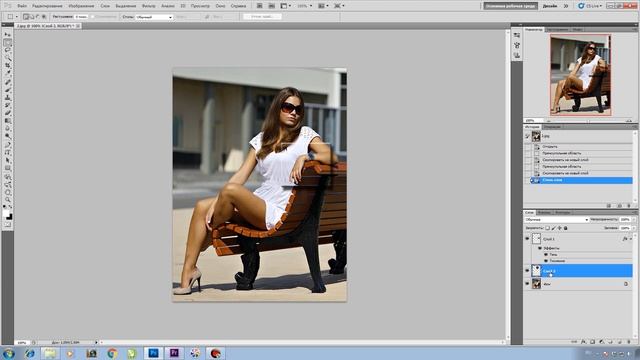Toggle lock image pixels brush icon

[x=554, y=228]
